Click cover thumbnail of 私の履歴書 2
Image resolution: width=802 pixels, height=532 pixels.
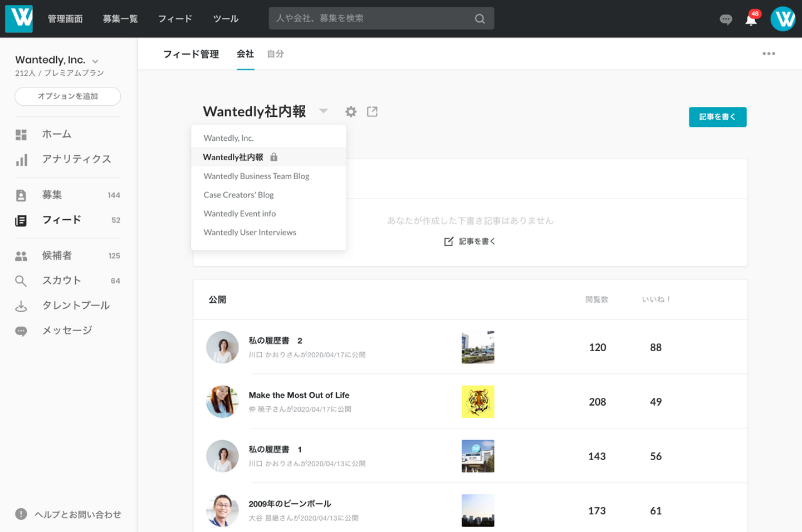point(478,347)
